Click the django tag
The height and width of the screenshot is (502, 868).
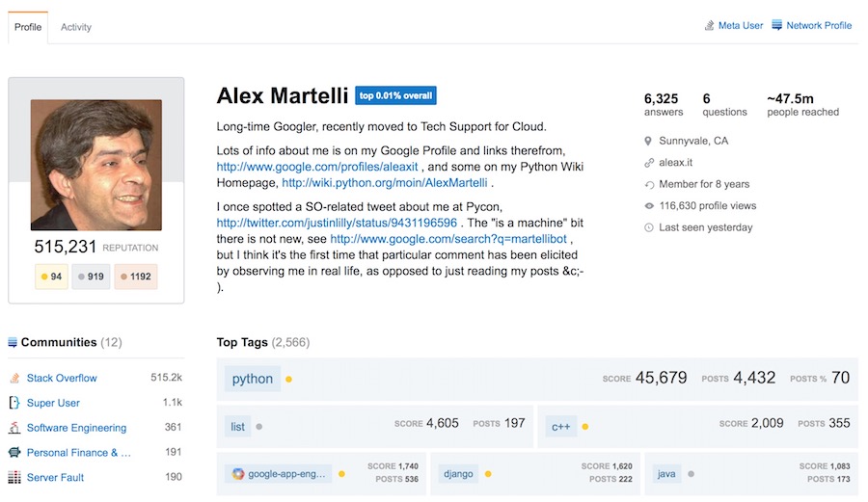[x=458, y=474]
